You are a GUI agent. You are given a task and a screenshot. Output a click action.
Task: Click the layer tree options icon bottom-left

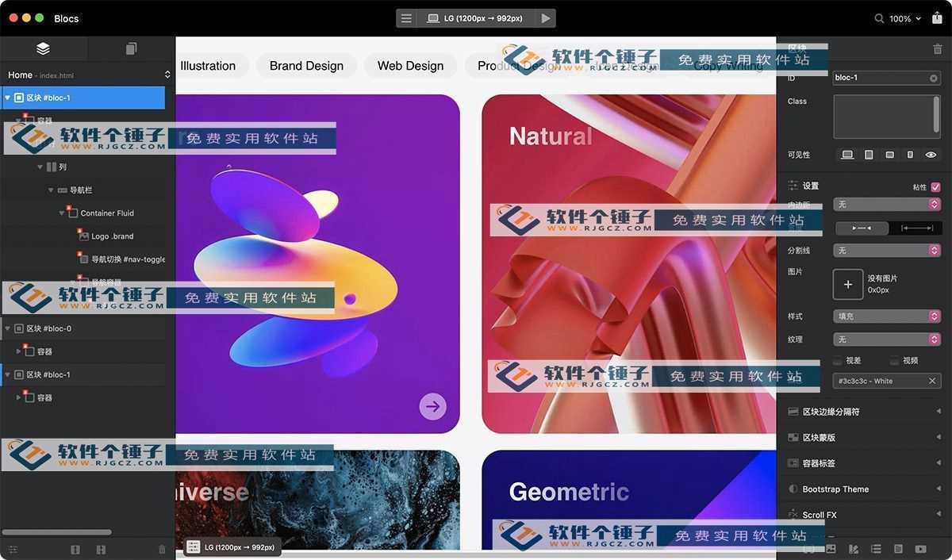click(x=13, y=549)
